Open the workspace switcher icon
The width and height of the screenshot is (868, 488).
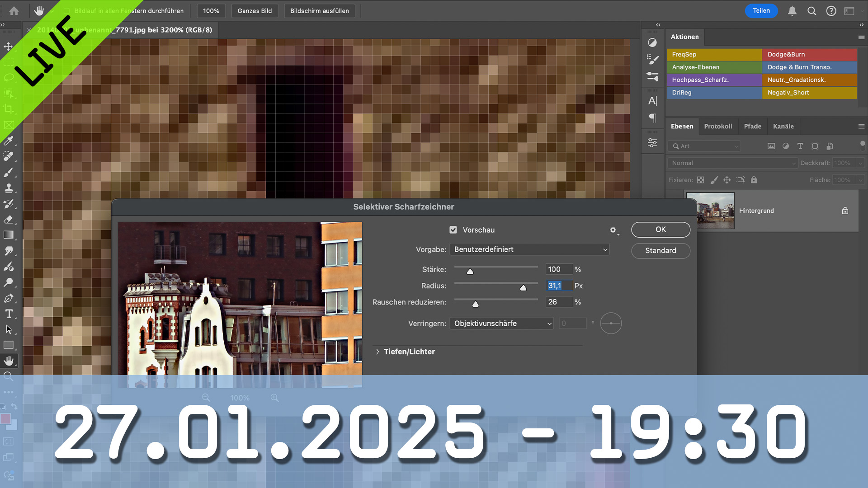click(849, 11)
